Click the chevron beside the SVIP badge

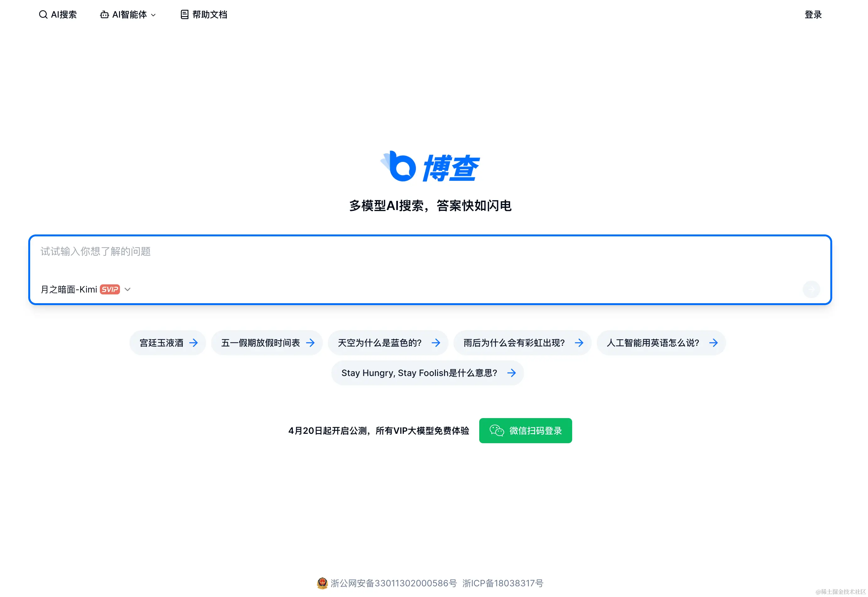coord(127,289)
